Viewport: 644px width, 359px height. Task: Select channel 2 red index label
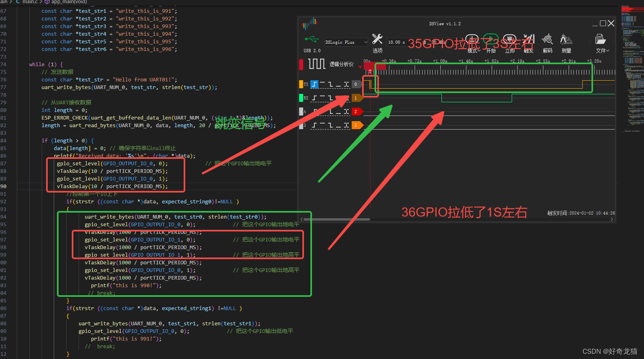click(x=356, y=112)
